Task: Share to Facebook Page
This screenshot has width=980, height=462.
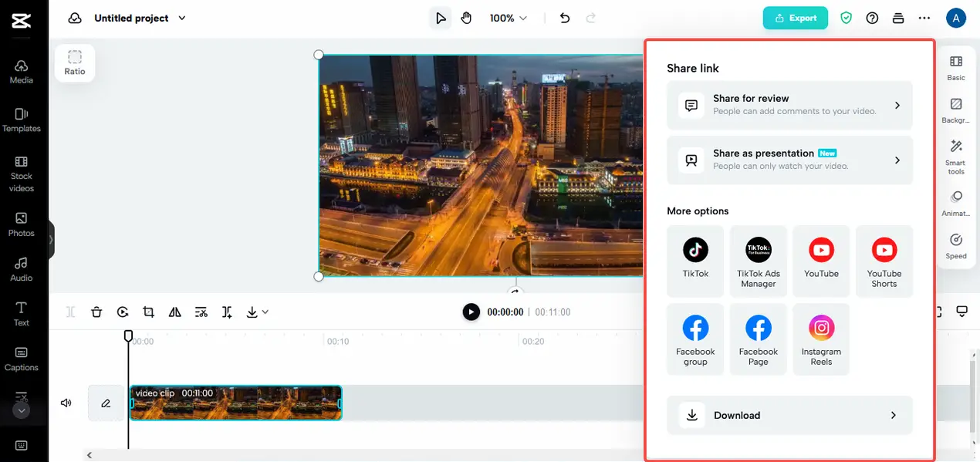Action: [x=759, y=339]
